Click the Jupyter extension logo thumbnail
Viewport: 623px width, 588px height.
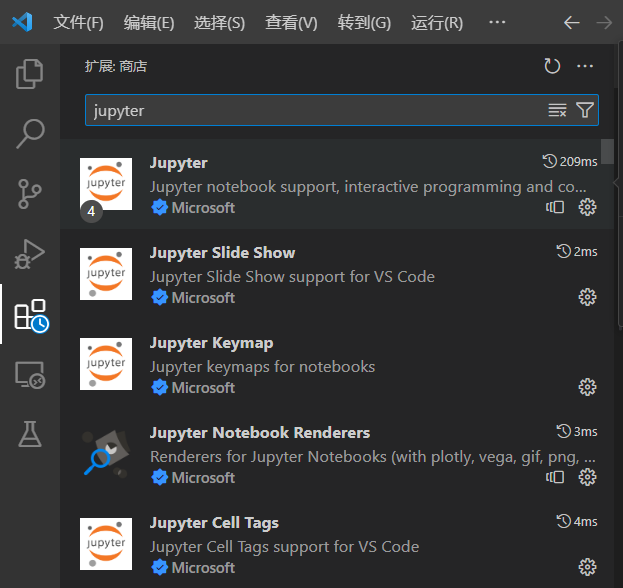pos(106,184)
